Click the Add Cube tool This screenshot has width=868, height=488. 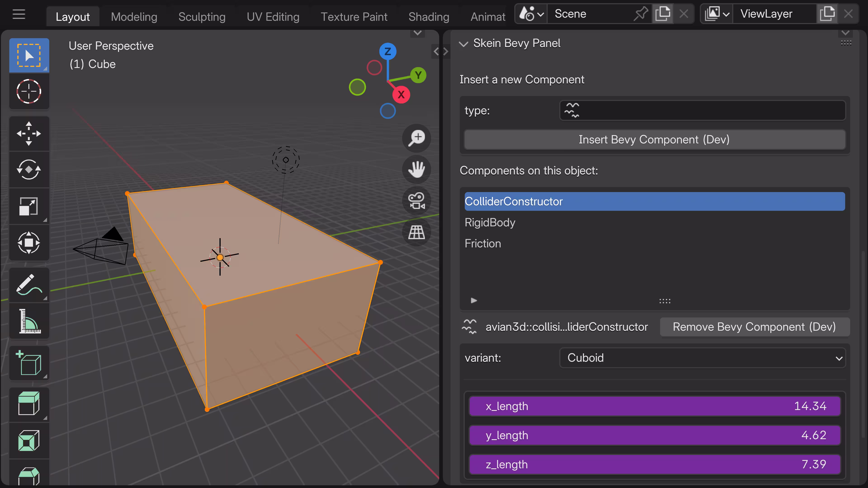(29, 363)
